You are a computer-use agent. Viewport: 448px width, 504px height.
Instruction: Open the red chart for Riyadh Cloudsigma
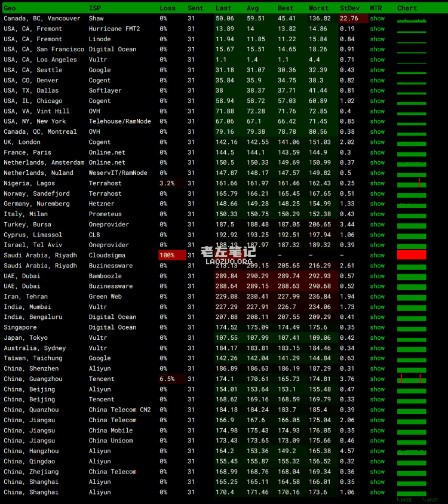click(x=412, y=255)
